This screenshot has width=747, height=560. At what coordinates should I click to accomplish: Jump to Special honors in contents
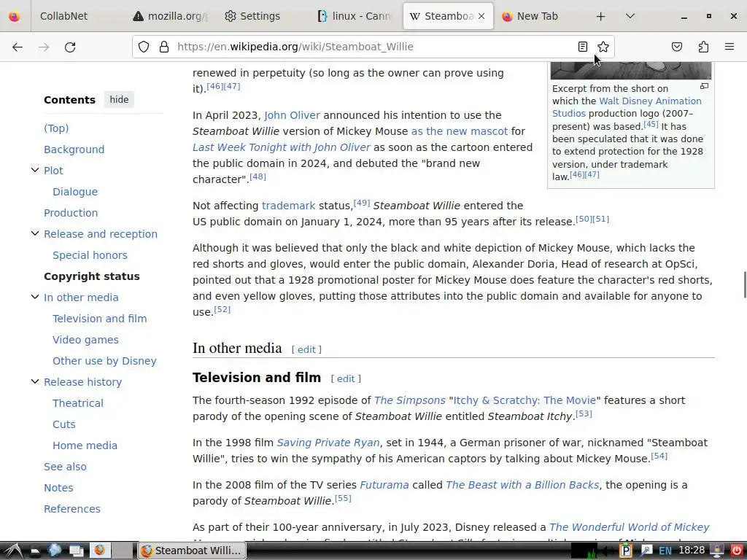click(90, 255)
